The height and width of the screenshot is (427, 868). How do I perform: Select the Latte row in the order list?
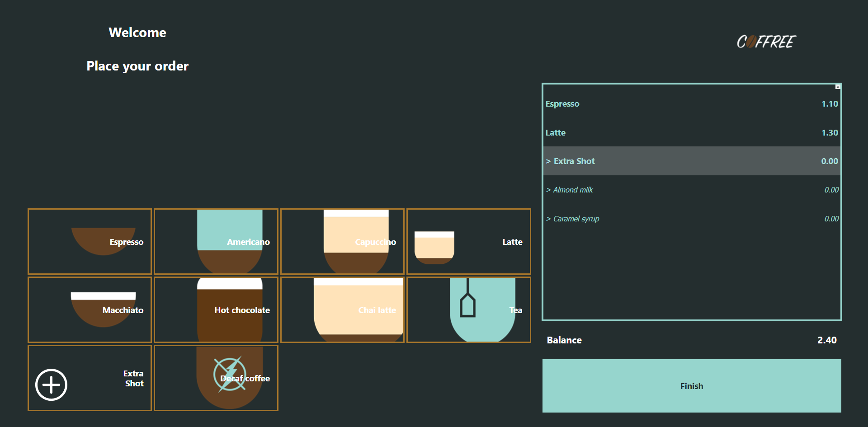691,133
